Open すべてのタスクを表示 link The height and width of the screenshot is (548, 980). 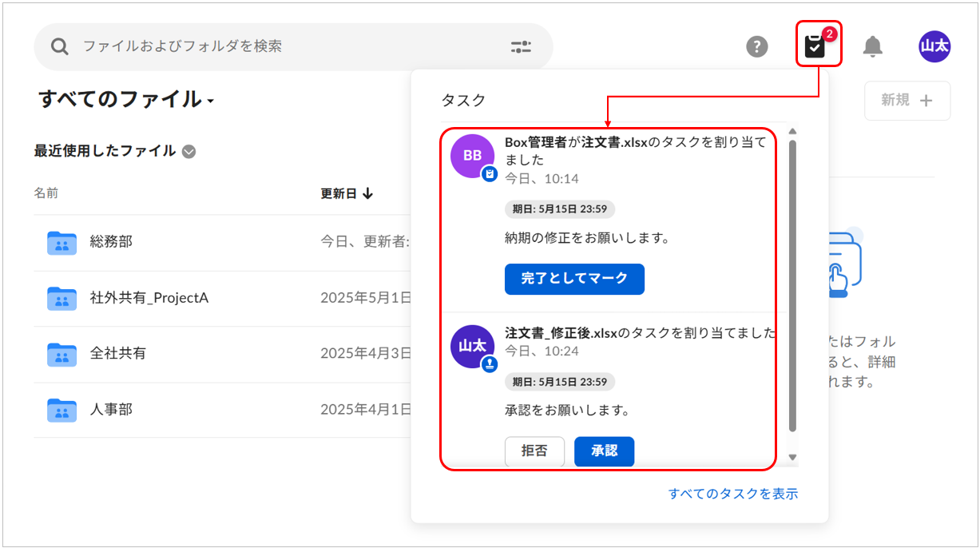point(732,494)
